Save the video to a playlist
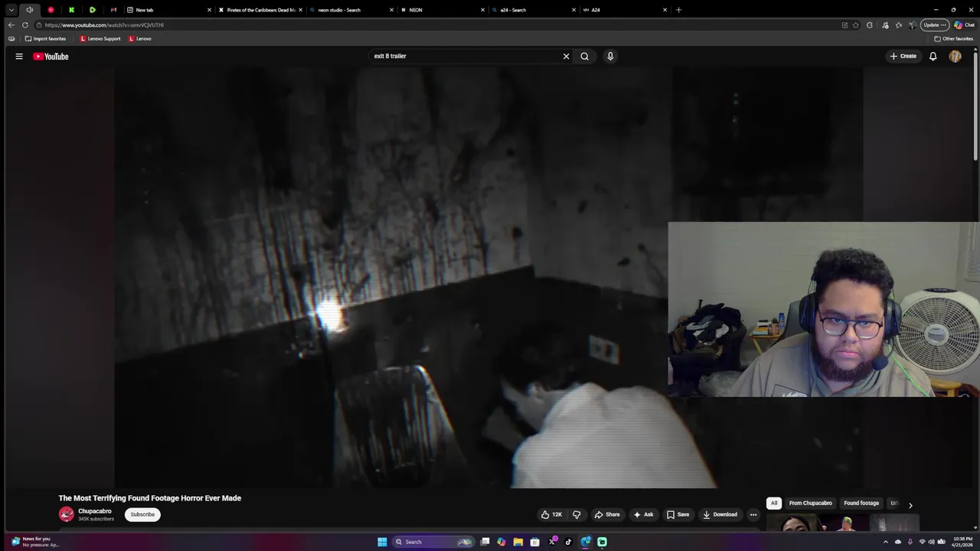The width and height of the screenshot is (980, 551). click(678, 514)
